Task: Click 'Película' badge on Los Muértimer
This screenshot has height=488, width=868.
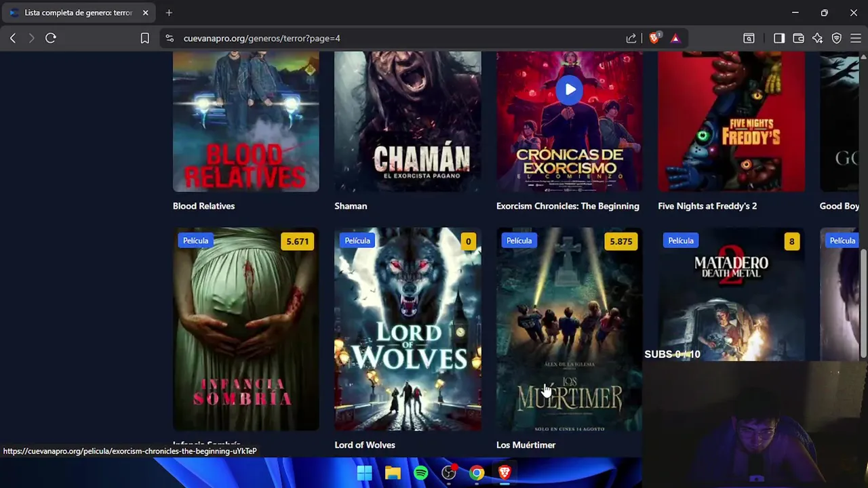Action: point(519,241)
